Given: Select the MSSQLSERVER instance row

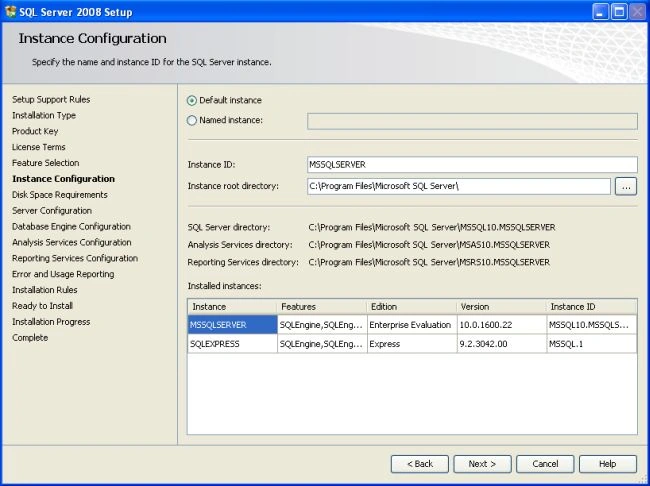Looking at the screenshot, I should pos(412,325).
